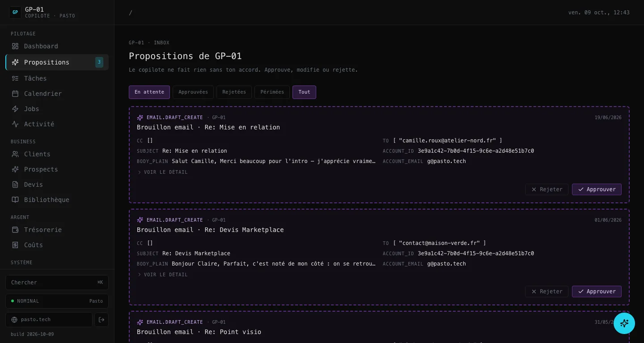Click the globe icon beside pasto.tech
The width and height of the screenshot is (644, 343).
14,320
